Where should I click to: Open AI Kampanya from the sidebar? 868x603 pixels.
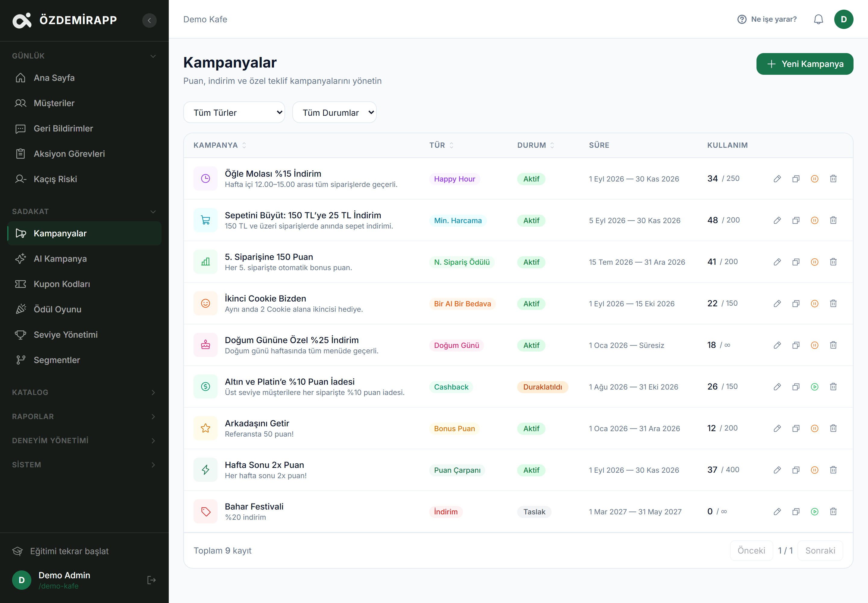[84, 259]
